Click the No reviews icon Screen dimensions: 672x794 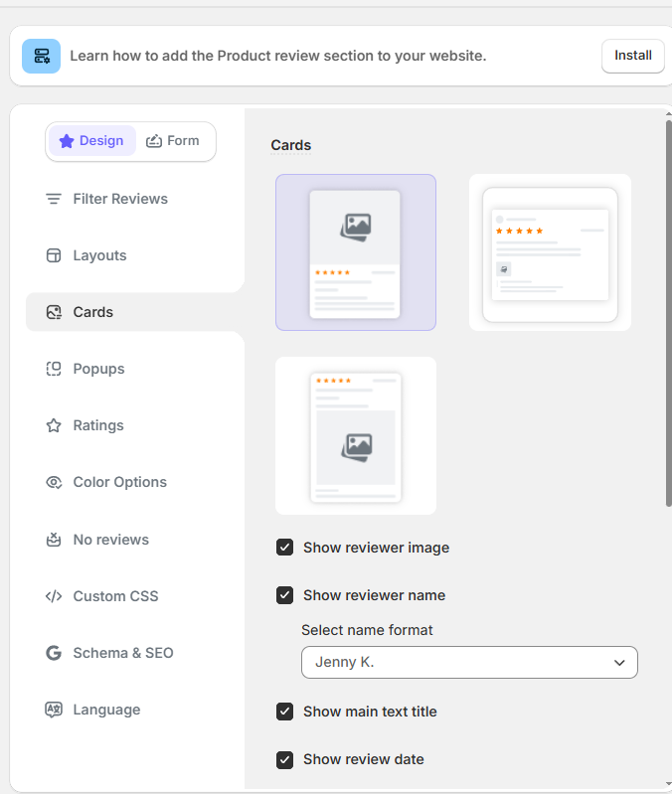pyautogui.click(x=54, y=540)
